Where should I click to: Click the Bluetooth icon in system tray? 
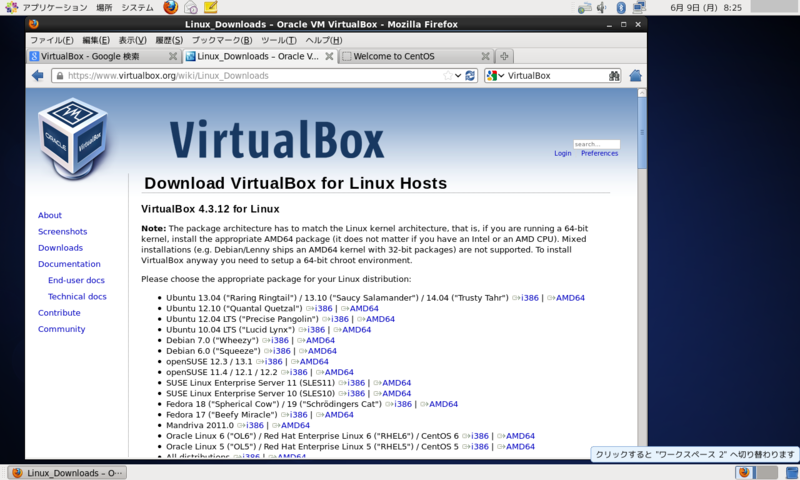click(620, 7)
